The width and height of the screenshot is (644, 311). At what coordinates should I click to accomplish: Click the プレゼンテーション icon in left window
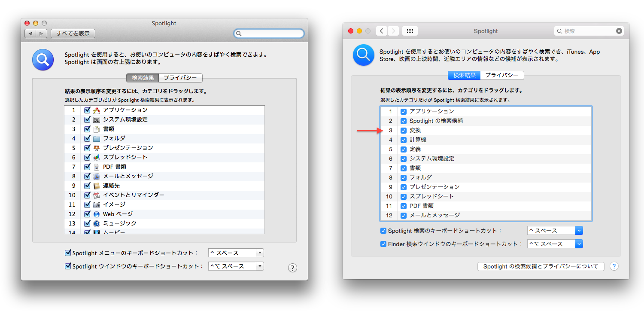[x=97, y=148]
